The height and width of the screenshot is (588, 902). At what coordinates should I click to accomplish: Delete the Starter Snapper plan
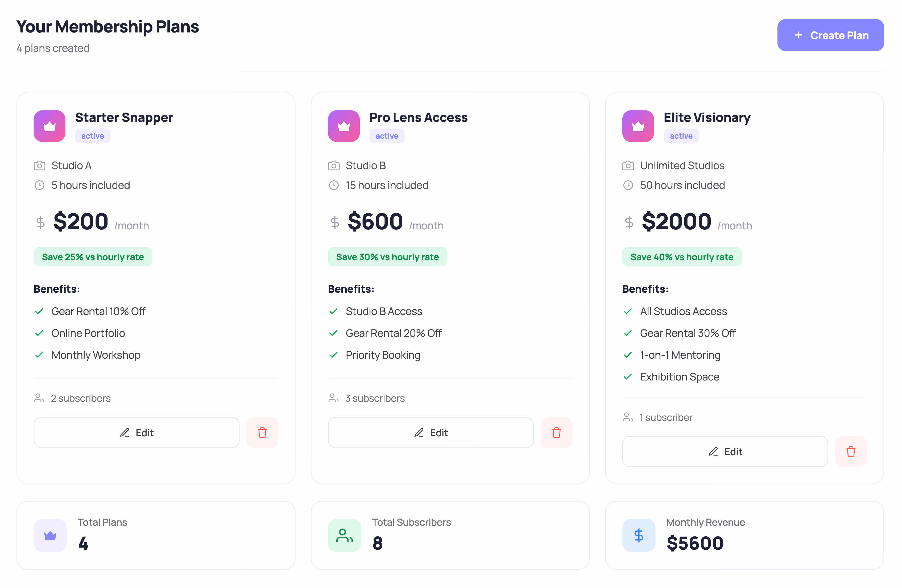tap(262, 432)
